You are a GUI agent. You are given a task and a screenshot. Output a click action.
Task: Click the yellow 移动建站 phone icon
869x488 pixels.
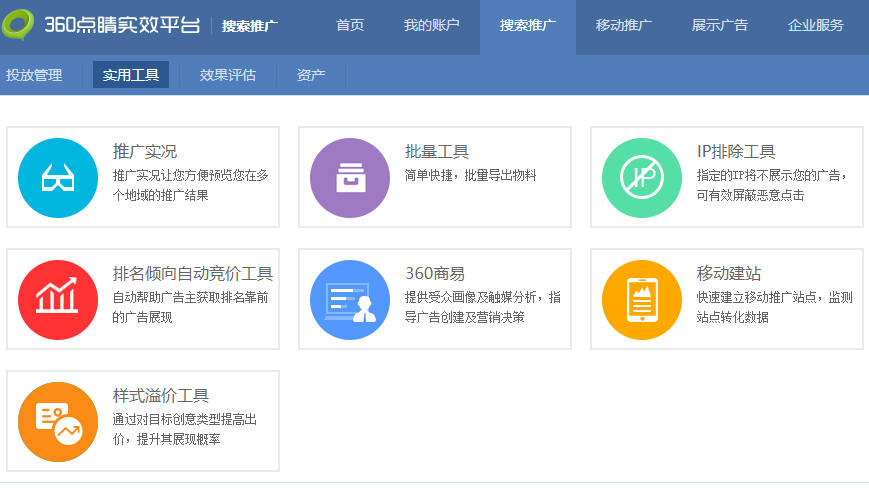point(642,300)
